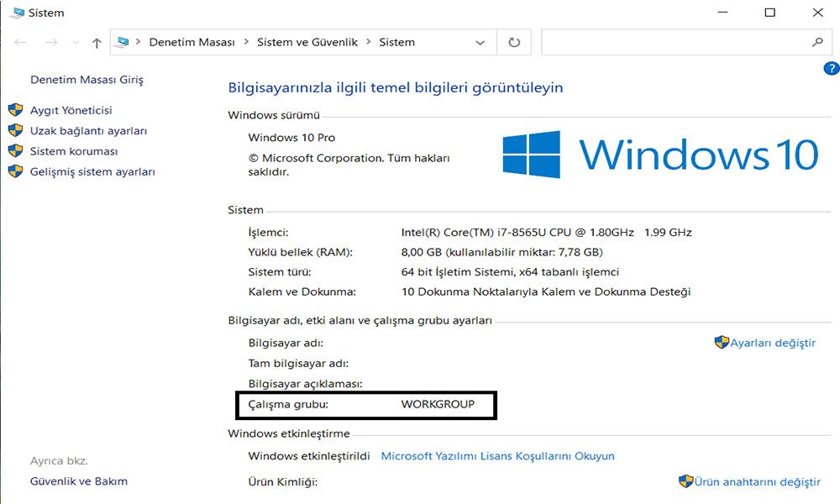Click the Bilgisayar adı label
The image size is (840, 504).
point(286,343)
